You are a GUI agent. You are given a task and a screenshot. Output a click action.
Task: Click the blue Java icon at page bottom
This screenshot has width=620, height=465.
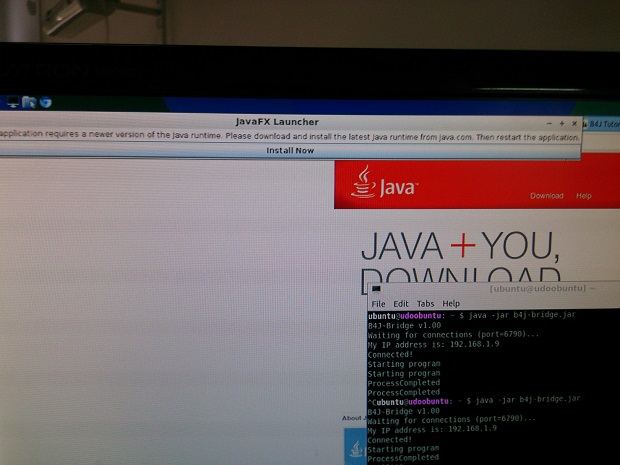coord(355,447)
